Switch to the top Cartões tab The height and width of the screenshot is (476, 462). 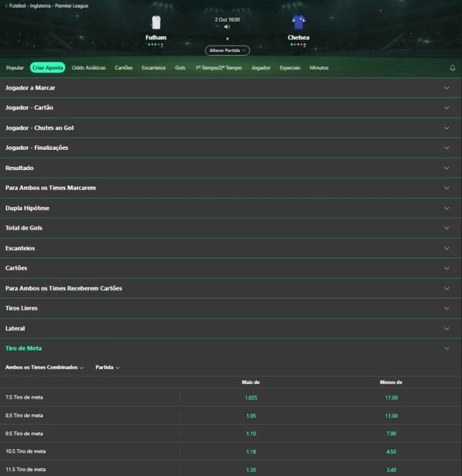(x=124, y=68)
